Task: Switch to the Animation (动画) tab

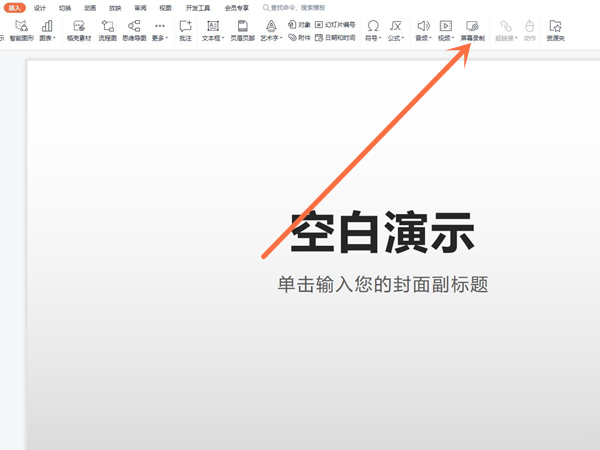Action: click(x=91, y=7)
